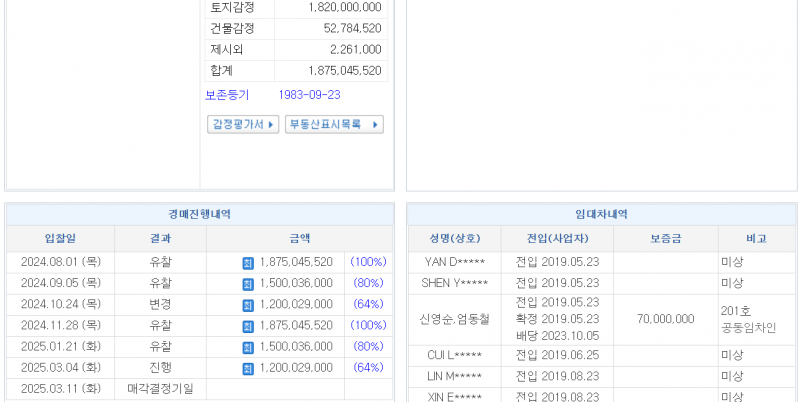800x402 pixels.
Task: Click the 최 icon in the 2025.03.04 row
Action: coord(248,368)
